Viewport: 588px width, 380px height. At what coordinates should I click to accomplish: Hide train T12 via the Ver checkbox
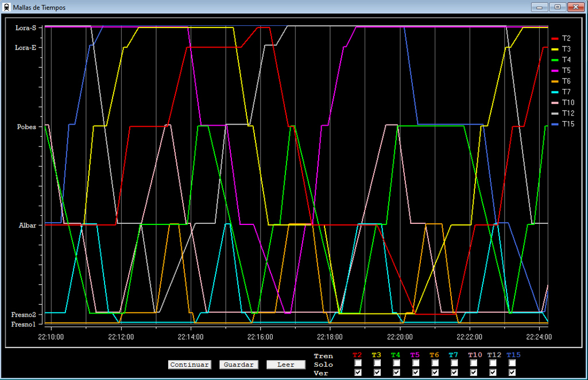tap(493, 373)
